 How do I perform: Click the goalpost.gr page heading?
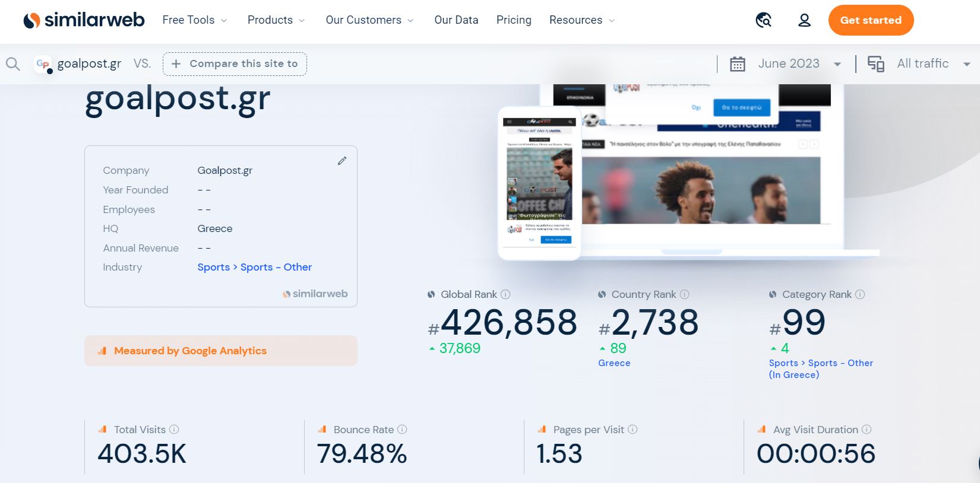(178, 100)
